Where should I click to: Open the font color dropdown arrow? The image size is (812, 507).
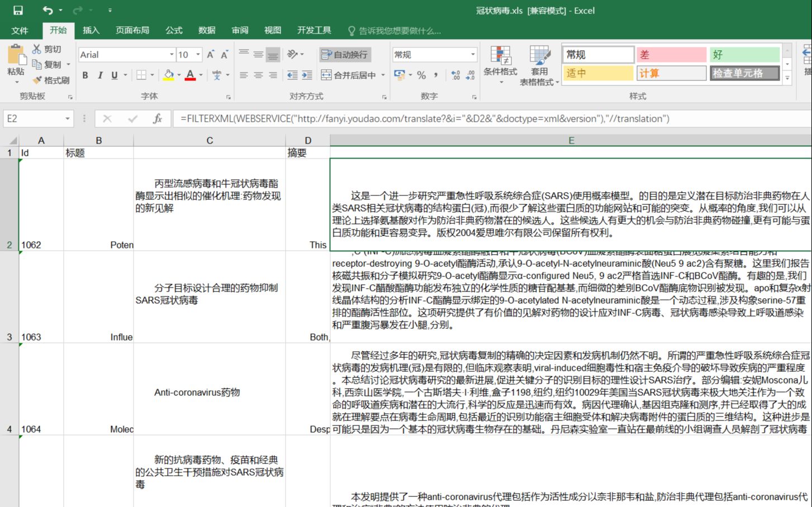201,75
